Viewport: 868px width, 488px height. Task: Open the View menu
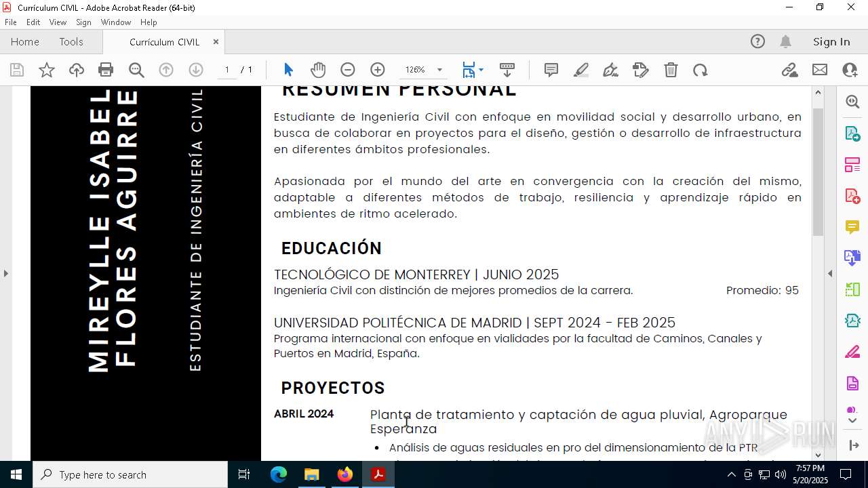[x=58, y=22]
